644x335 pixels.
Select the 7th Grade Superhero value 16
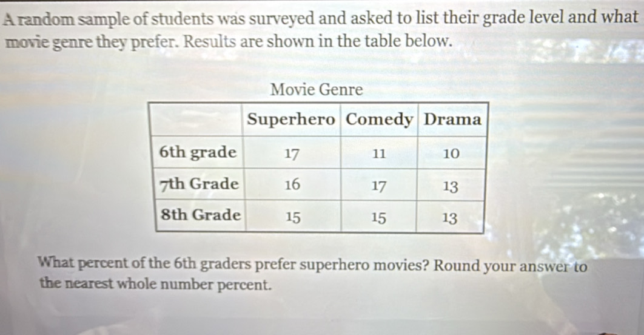click(292, 185)
